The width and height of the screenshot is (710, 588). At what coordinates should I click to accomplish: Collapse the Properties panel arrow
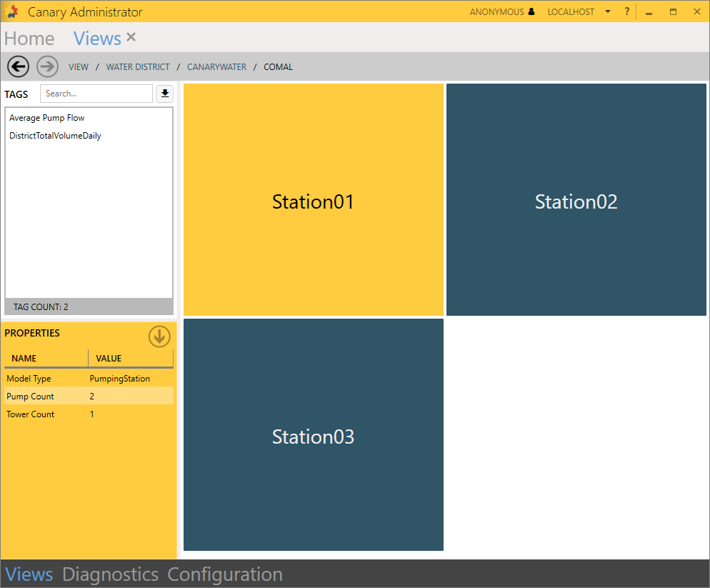[x=159, y=337]
